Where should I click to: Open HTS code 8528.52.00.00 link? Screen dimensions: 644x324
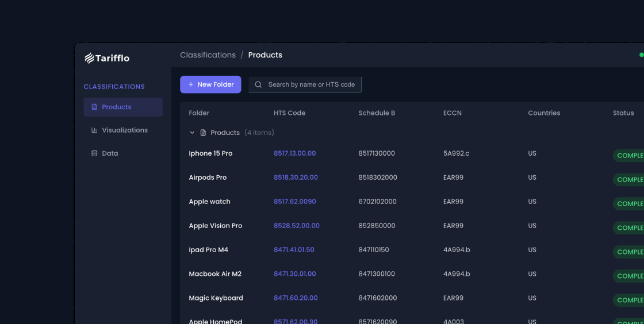tap(297, 226)
